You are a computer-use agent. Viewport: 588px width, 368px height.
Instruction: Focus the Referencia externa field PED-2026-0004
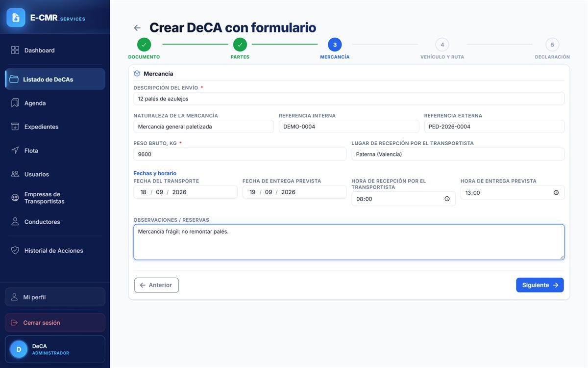pyautogui.click(x=494, y=127)
